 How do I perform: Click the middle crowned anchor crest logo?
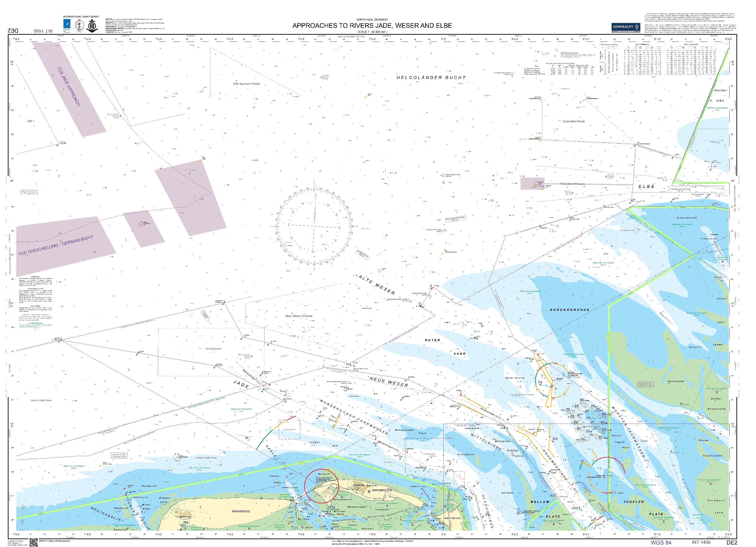[x=79, y=26]
